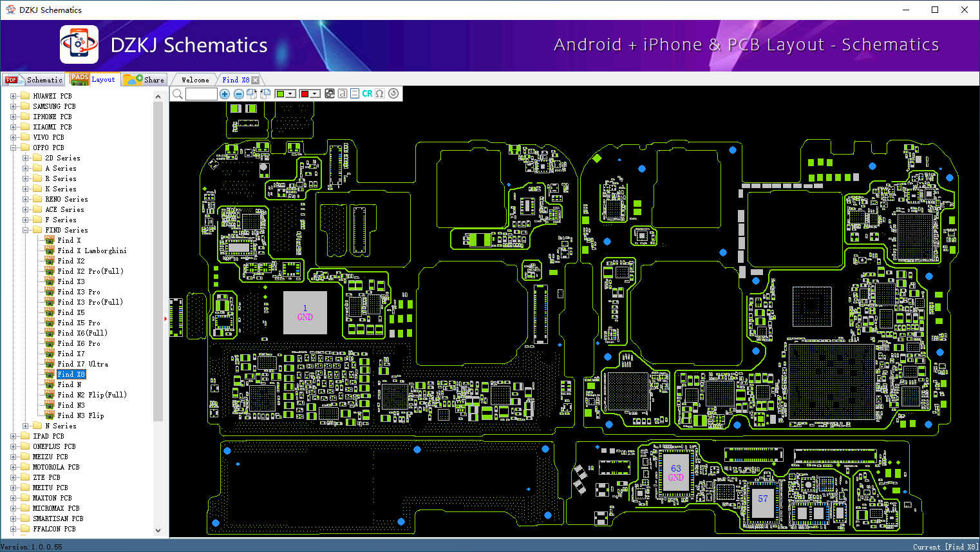Click the PADS icon beside Find N
Viewport: 980px width, 552px height.
(x=50, y=385)
